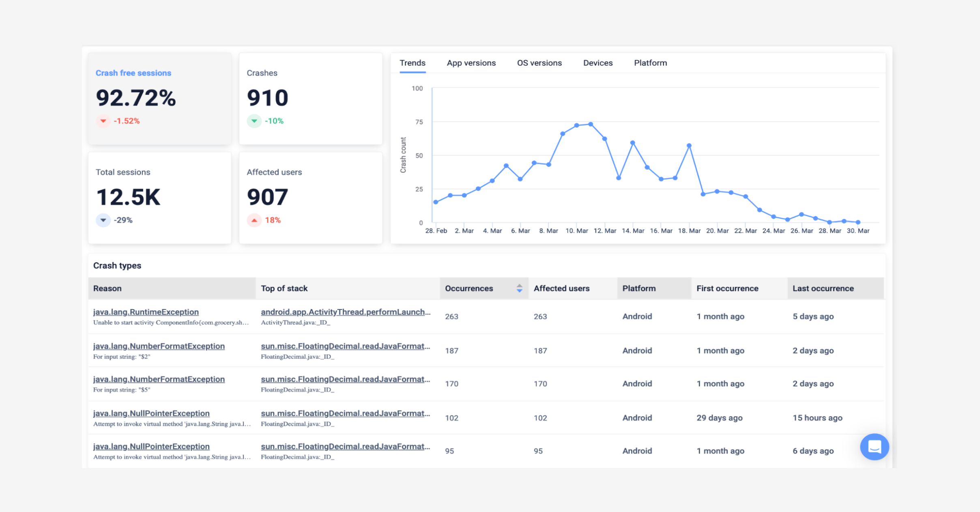Viewport: 980px width, 512px height.
Task: Click the red decline arrow on Crash free sessions
Action: pyautogui.click(x=103, y=120)
